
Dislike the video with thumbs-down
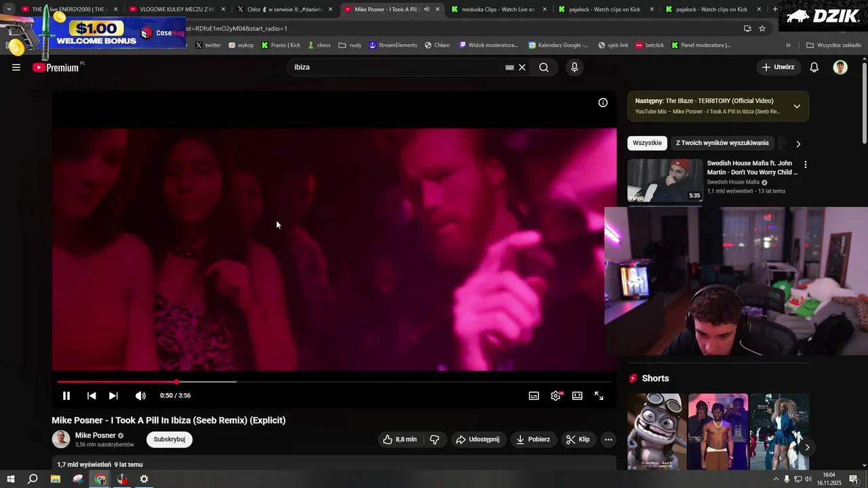[435, 439]
